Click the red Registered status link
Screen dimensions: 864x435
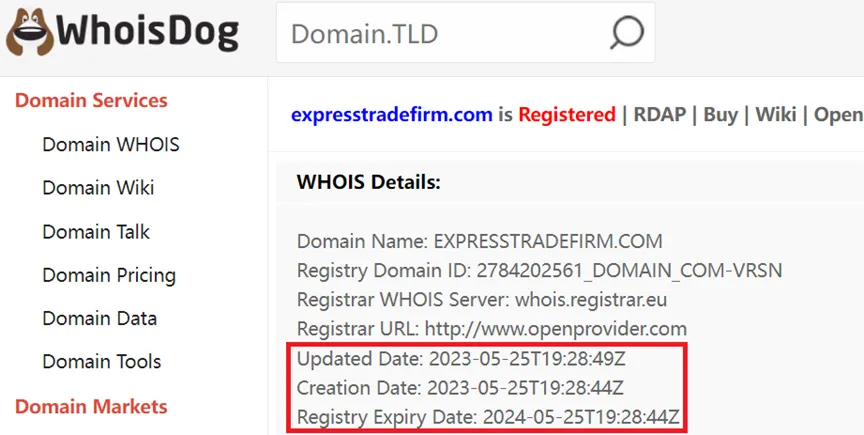[566, 115]
